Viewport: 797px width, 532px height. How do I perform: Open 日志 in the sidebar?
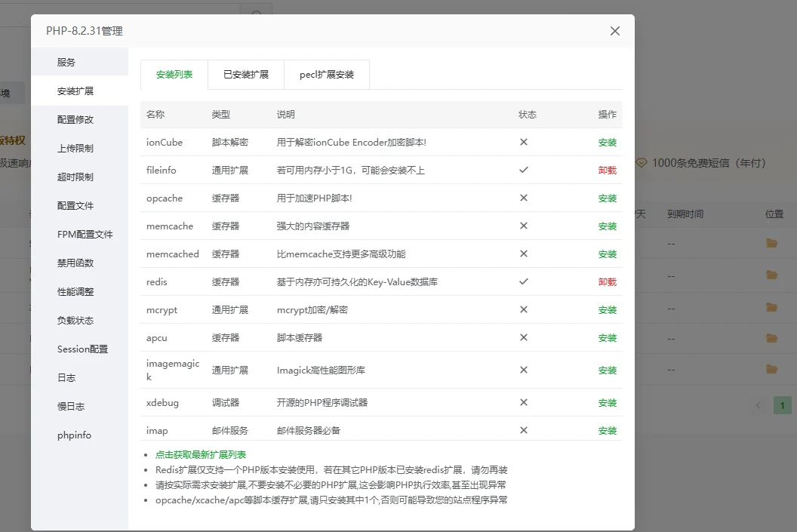79,377
